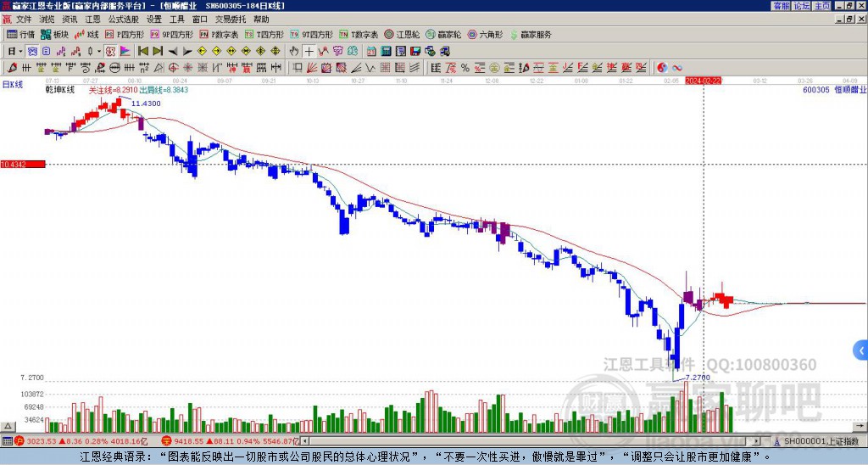The image size is (868, 465).
Task: Click the red 10.4342 price tag
Action: 23,164
